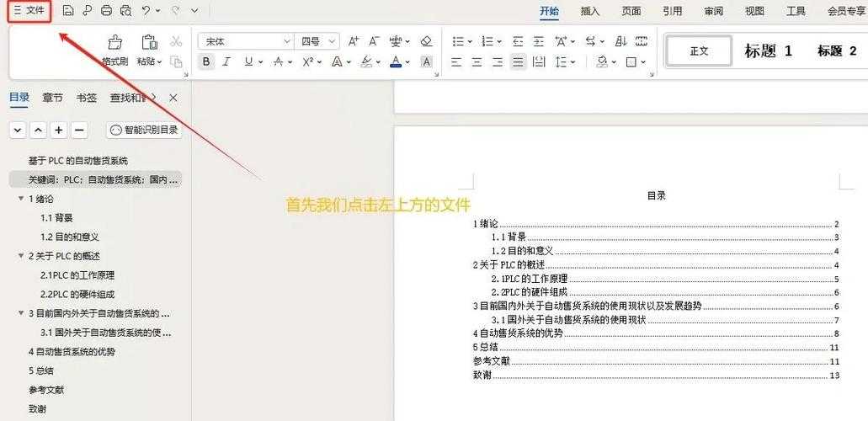Click the Save icon in quick access toolbar
This screenshot has height=421, width=868.
[67, 10]
